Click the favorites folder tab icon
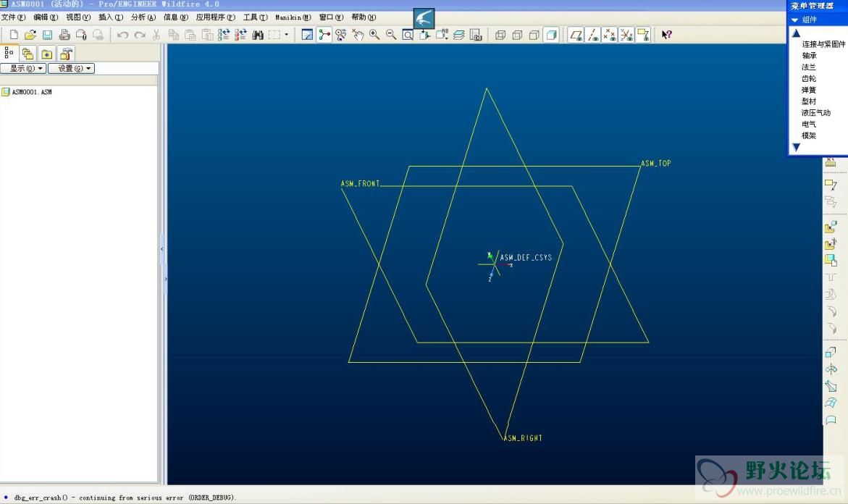Screen dimensions: 848x504 click(46, 54)
